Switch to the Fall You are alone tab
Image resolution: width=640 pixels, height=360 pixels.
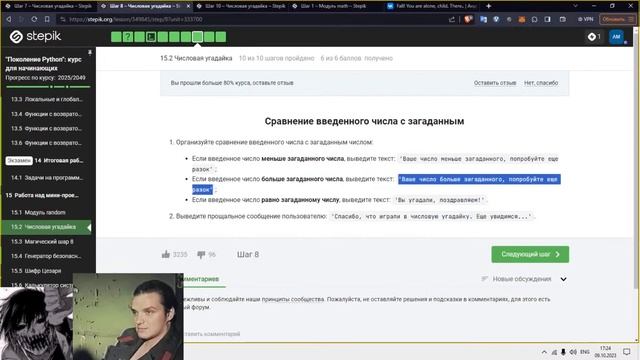pyautogui.click(x=432, y=6)
